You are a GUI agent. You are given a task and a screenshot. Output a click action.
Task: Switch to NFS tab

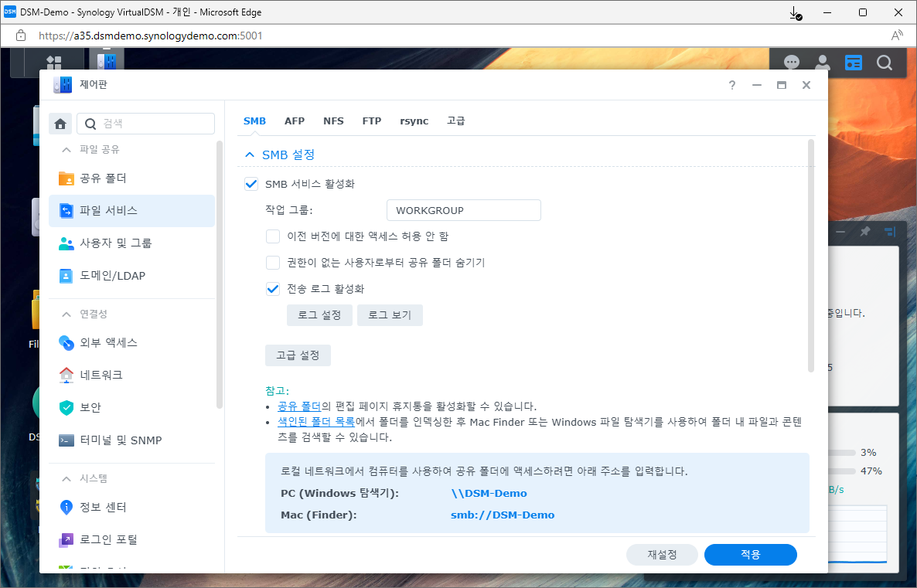click(x=333, y=121)
